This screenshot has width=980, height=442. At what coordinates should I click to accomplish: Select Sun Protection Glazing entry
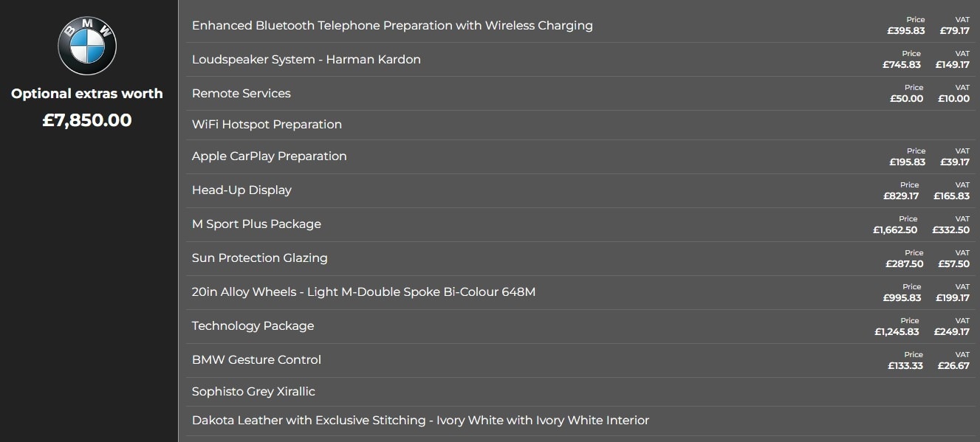click(x=259, y=258)
